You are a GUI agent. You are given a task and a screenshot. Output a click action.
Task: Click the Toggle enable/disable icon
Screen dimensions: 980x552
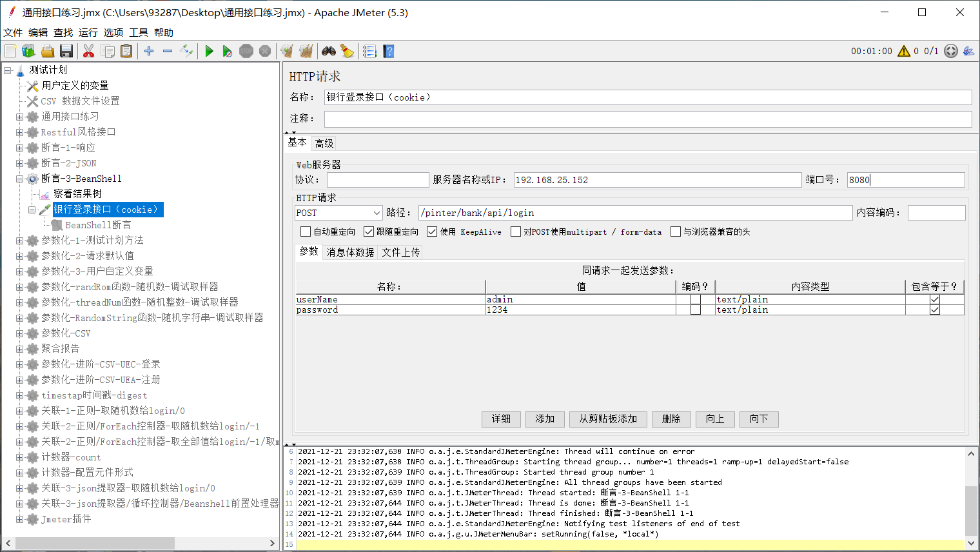(186, 51)
